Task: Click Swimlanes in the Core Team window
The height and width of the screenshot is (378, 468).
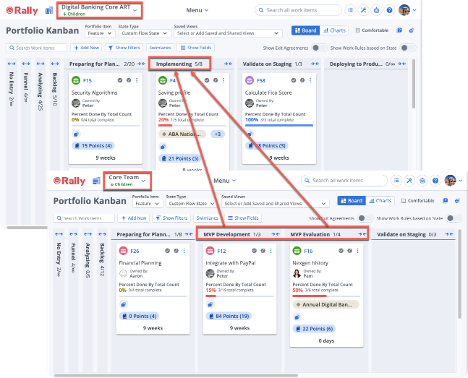Action: 207,218
